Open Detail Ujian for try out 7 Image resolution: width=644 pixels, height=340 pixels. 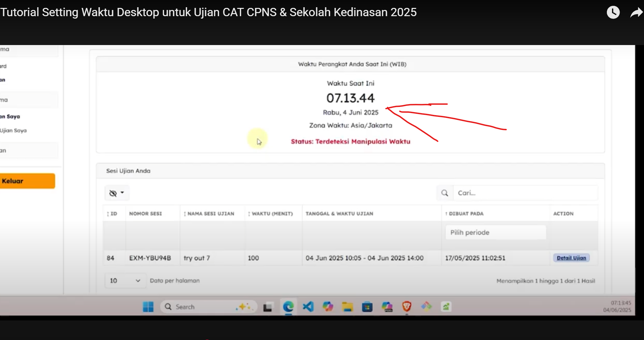(x=571, y=258)
